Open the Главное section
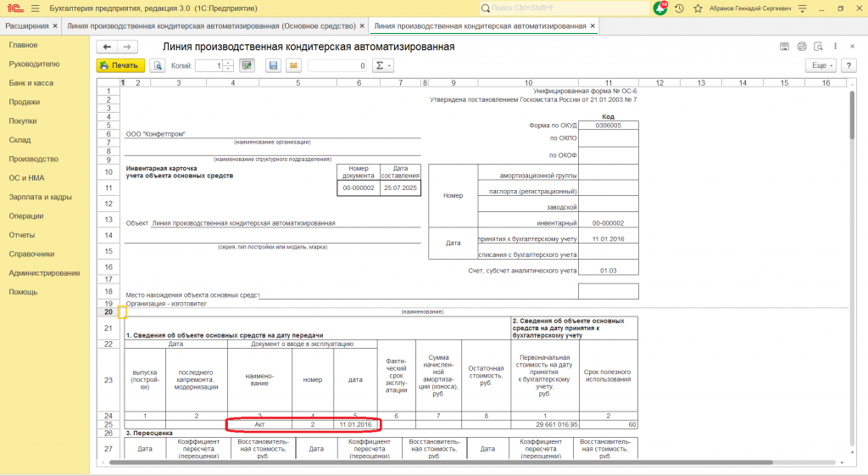 [x=23, y=45]
